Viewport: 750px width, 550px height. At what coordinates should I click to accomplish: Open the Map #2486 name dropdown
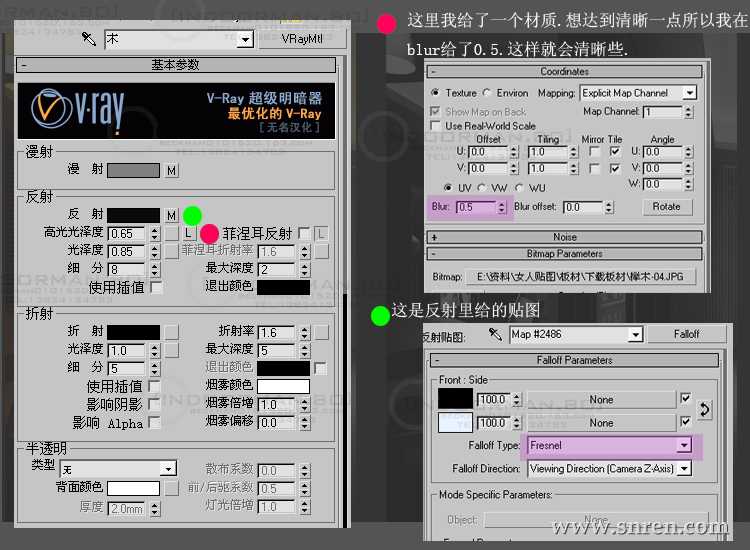pyautogui.click(x=635, y=334)
